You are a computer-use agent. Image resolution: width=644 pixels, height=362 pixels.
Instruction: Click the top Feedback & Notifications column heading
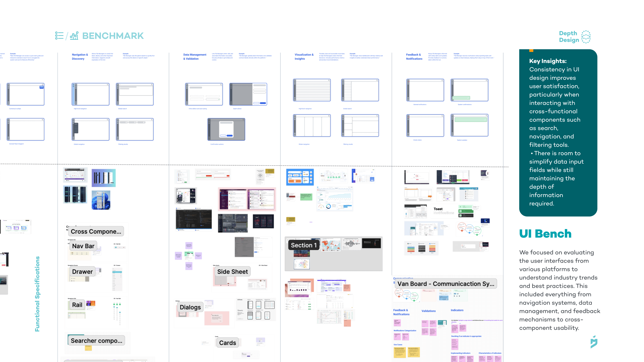pyautogui.click(x=414, y=57)
